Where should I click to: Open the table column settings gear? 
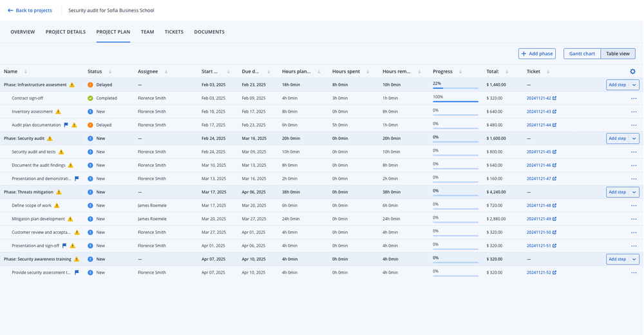[x=632, y=72]
